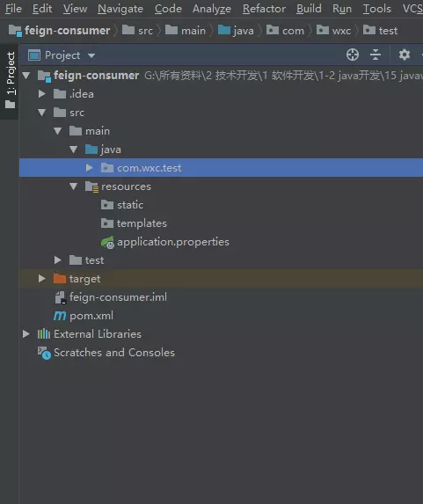Click the feign-consumer.iml file icon

tap(60, 297)
